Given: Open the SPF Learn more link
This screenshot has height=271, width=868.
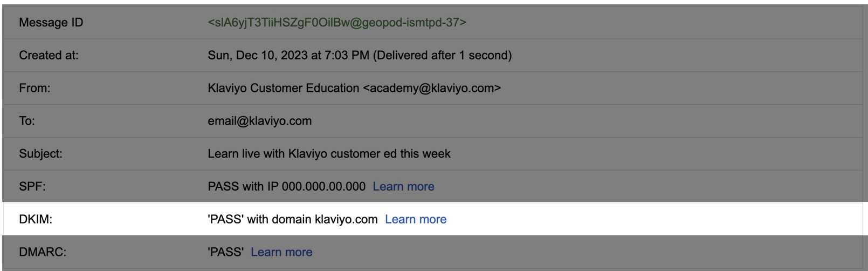Looking at the screenshot, I should pos(403,187).
